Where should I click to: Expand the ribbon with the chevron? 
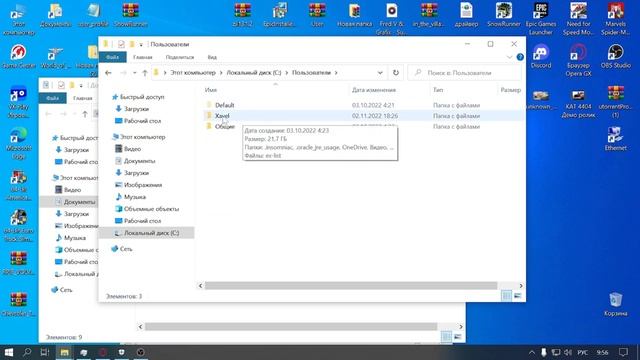pyautogui.click(x=509, y=57)
